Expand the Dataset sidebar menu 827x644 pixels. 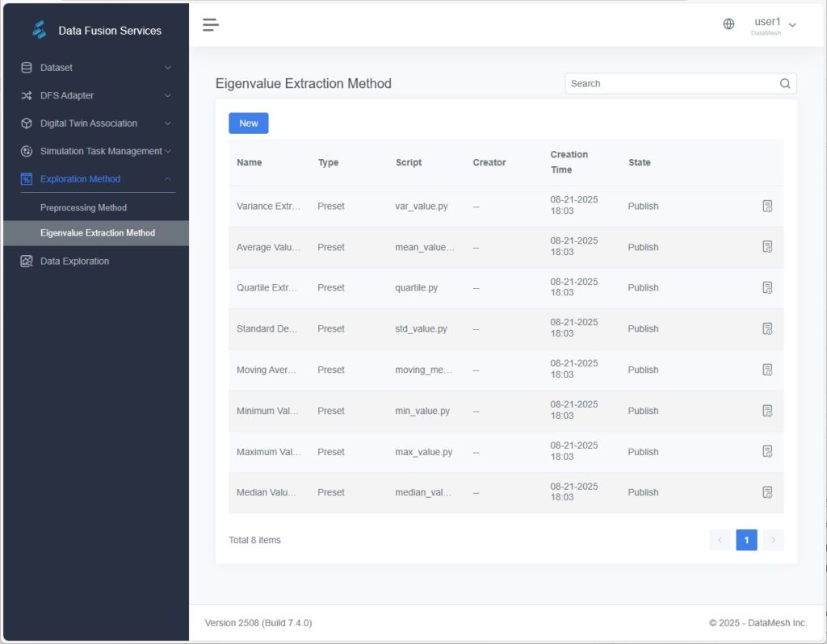click(95, 68)
